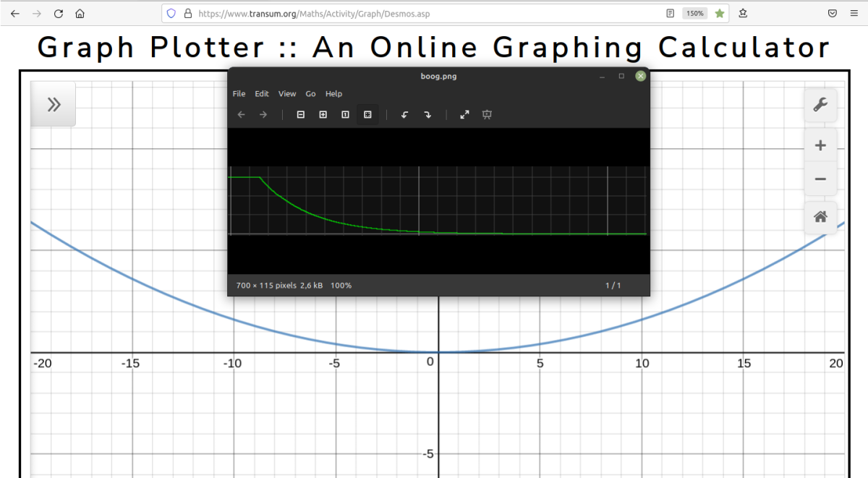Toggle best fit zoom in image viewer
868x478 pixels.
367,114
